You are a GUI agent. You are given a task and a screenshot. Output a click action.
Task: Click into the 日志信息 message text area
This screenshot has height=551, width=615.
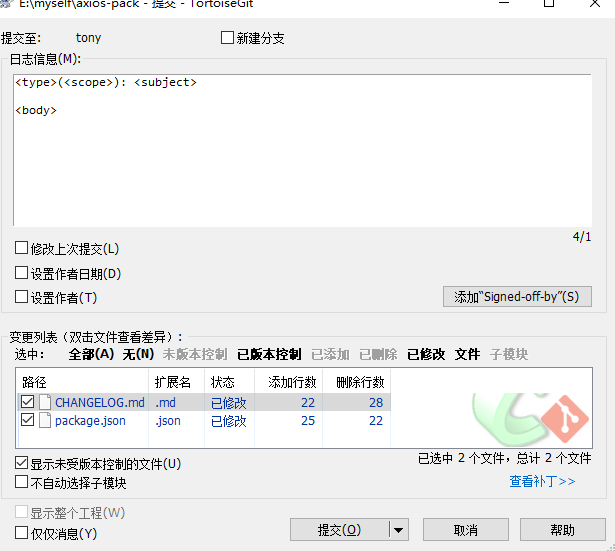point(302,150)
